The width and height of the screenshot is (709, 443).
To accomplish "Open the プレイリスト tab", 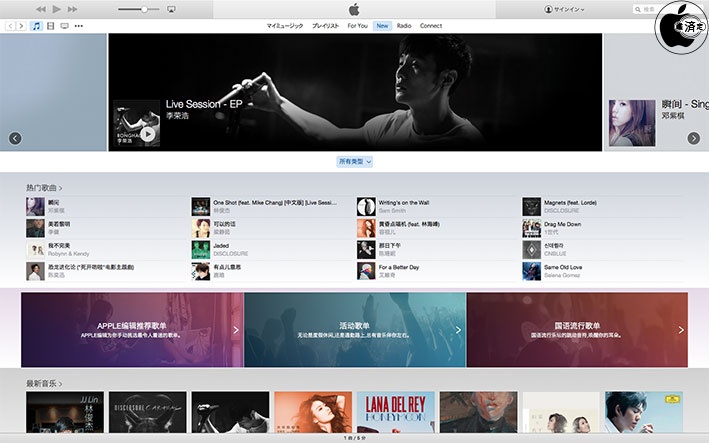I will coord(326,26).
